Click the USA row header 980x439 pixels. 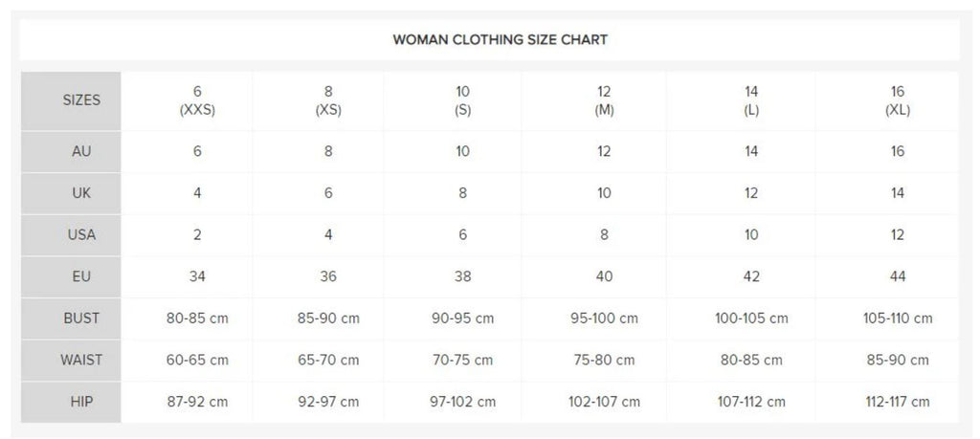click(x=81, y=235)
